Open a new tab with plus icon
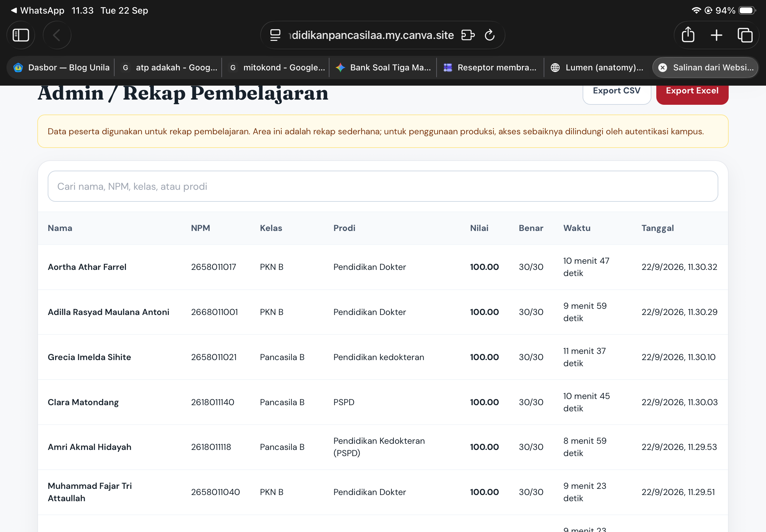 coord(716,35)
